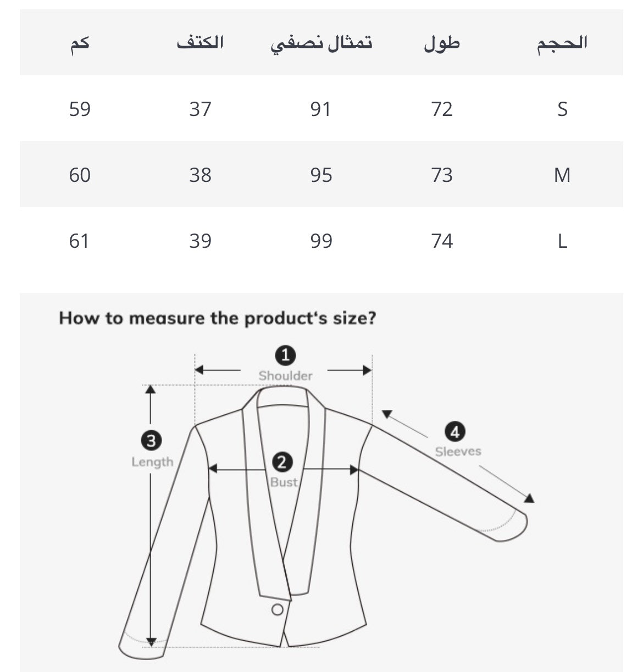
Task: Select the size L cell
Action: point(562,241)
